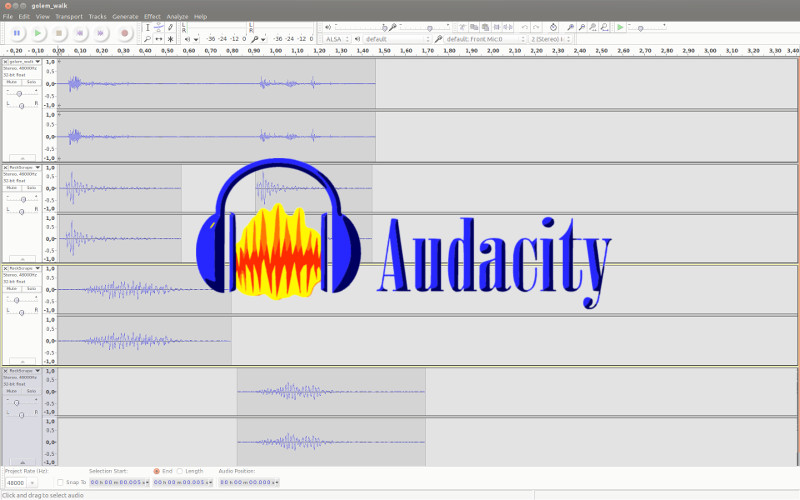Click the golem_walk track gain slider
800x500 pixels.
[x=21, y=94]
